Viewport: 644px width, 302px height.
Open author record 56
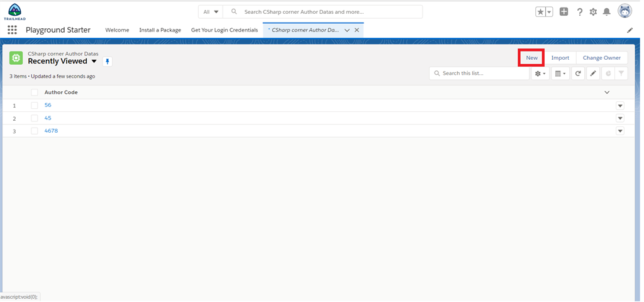click(x=48, y=105)
